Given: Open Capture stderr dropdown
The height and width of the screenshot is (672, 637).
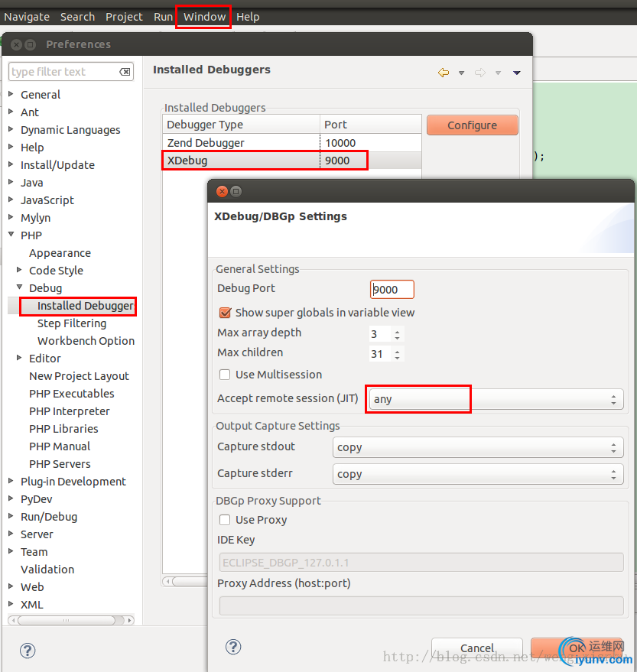Looking at the screenshot, I should 477,474.
